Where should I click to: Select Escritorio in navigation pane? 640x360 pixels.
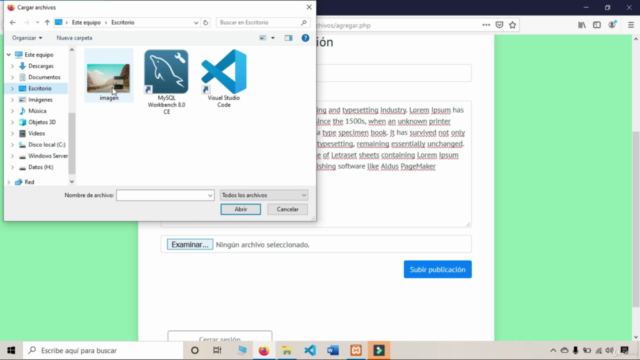40,89
